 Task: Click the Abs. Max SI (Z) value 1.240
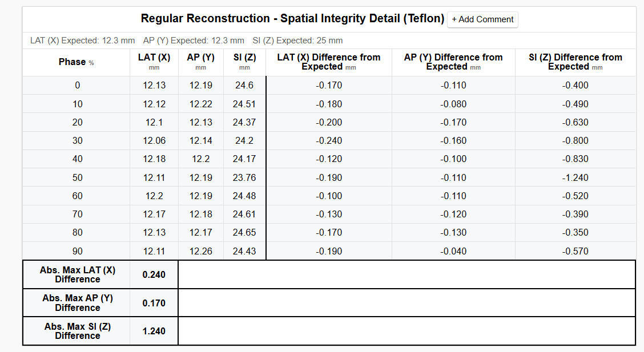click(x=154, y=331)
